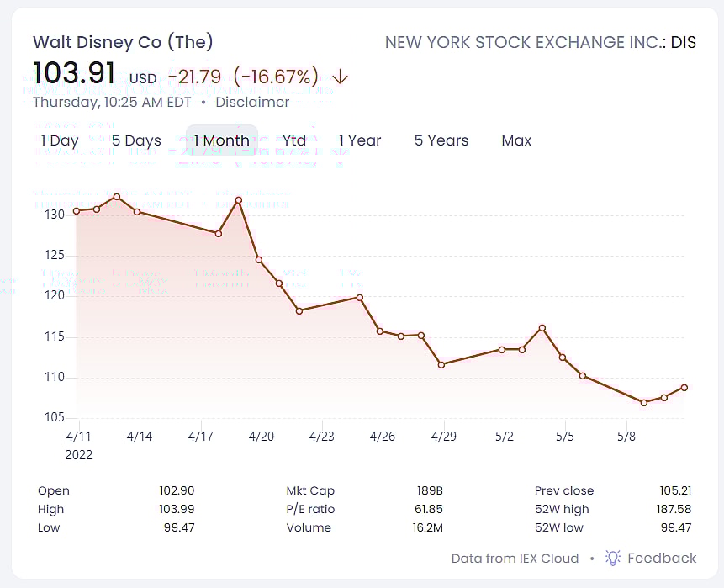Image resolution: width=724 pixels, height=588 pixels.
Task: Click the red downward price arrow
Action: (340, 77)
